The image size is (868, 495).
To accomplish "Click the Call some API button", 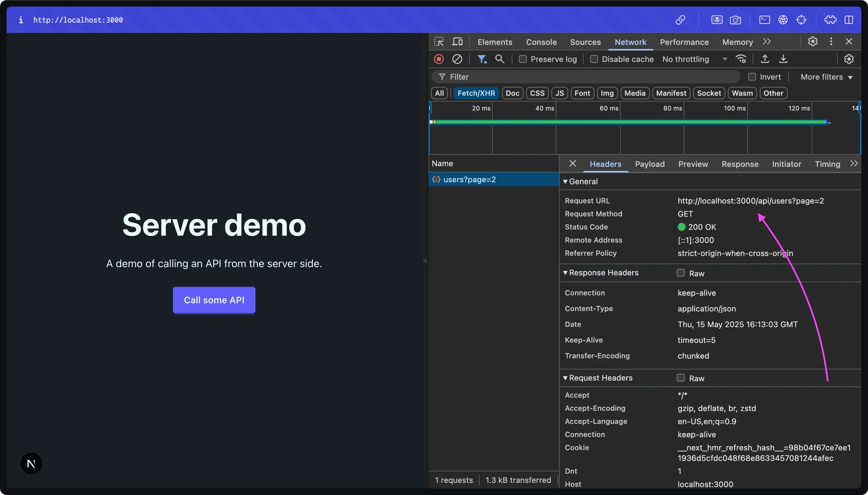I will (214, 300).
